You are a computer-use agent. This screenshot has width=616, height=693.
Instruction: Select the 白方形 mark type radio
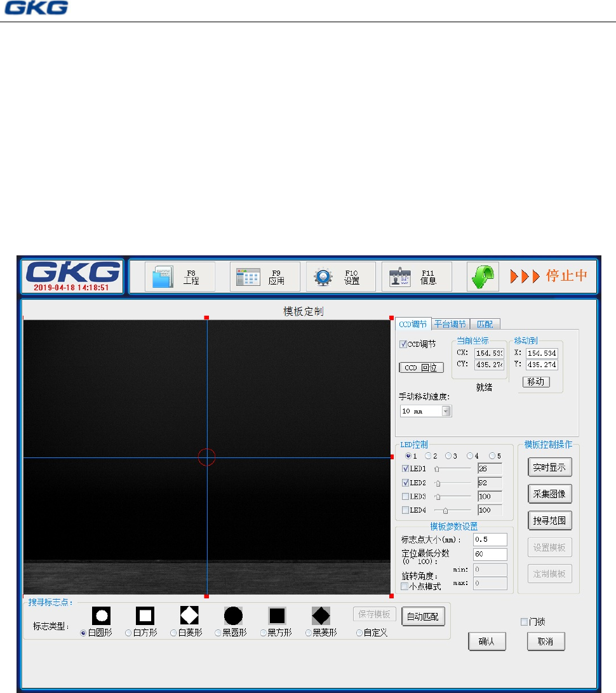(x=128, y=633)
